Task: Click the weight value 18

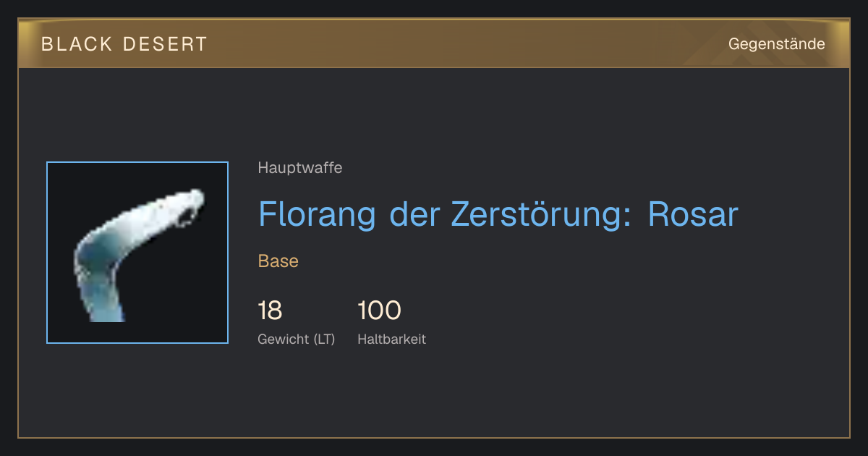Action: pos(270,311)
